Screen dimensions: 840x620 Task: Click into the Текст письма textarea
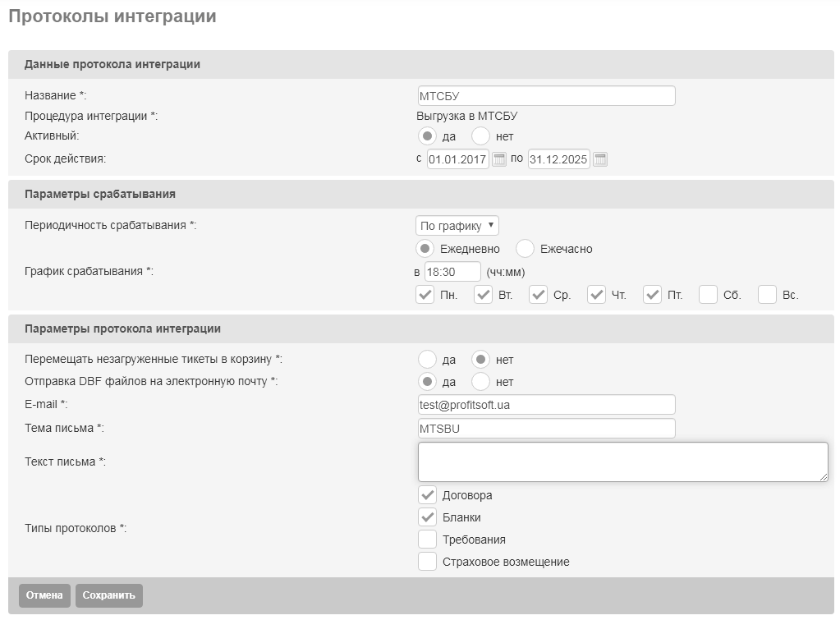click(623, 462)
